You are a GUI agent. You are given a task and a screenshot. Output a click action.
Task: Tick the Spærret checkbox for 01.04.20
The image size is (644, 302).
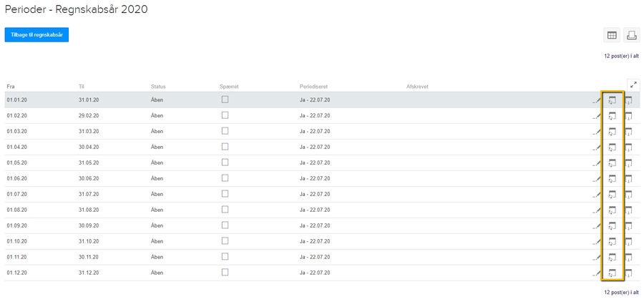tap(225, 147)
